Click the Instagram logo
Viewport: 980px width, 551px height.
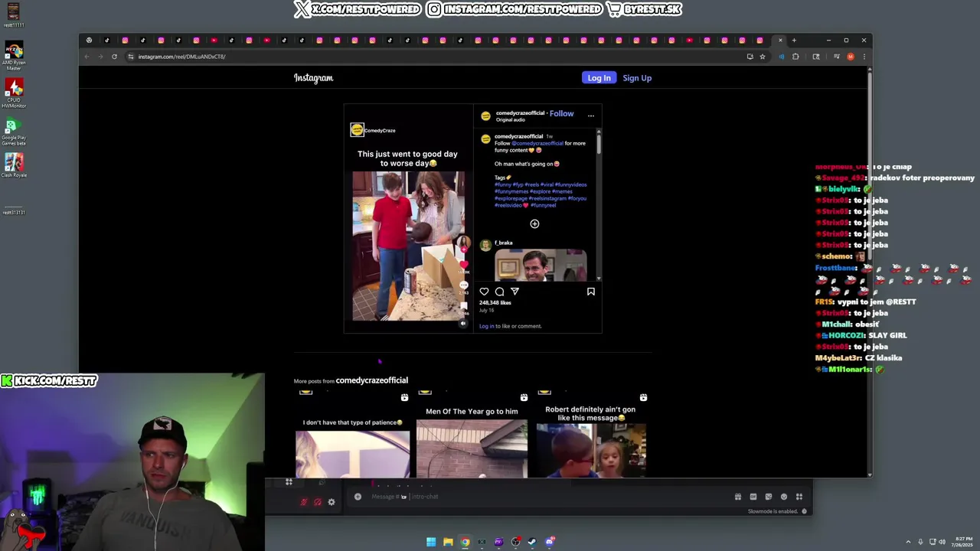pyautogui.click(x=313, y=78)
